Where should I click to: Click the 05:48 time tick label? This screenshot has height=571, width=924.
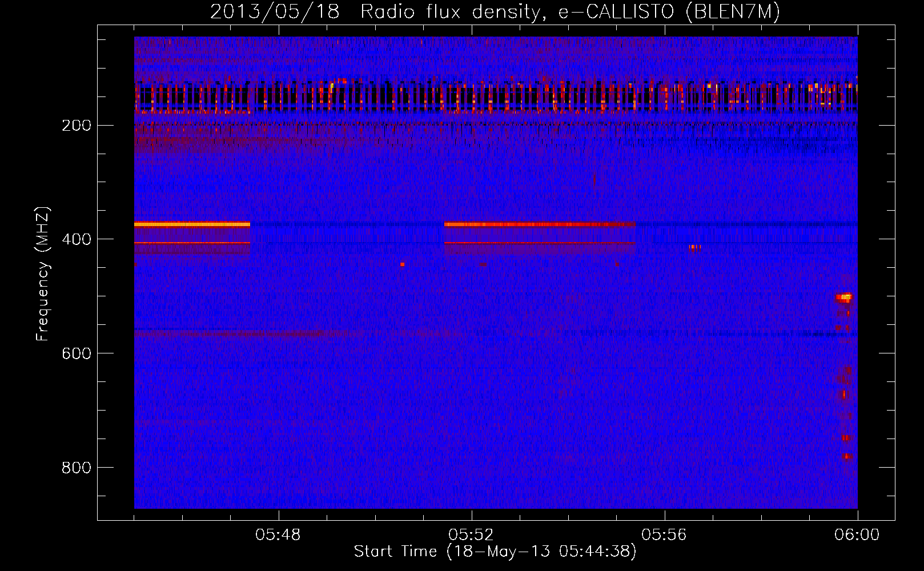click(x=278, y=535)
